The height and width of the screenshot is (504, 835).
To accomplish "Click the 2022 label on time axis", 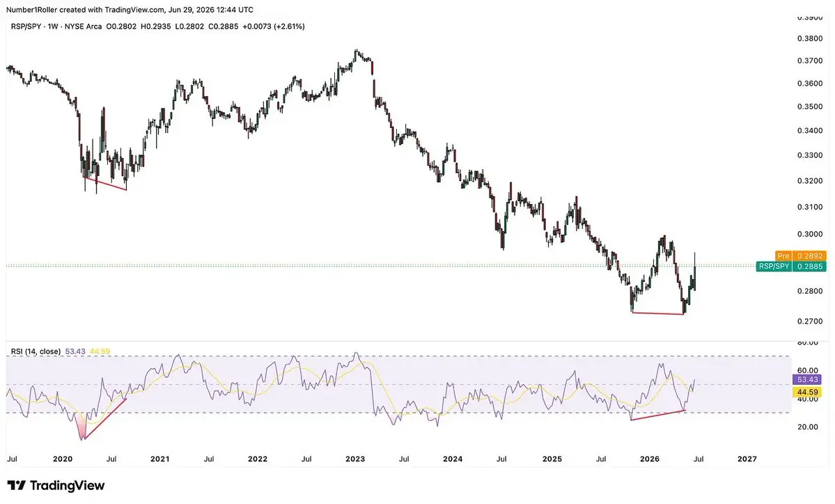I will pos(258,459).
